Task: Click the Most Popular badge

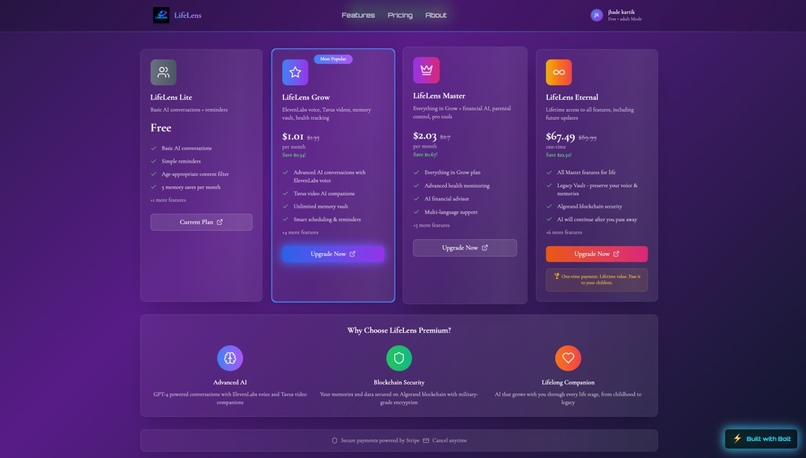Action: point(333,59)
